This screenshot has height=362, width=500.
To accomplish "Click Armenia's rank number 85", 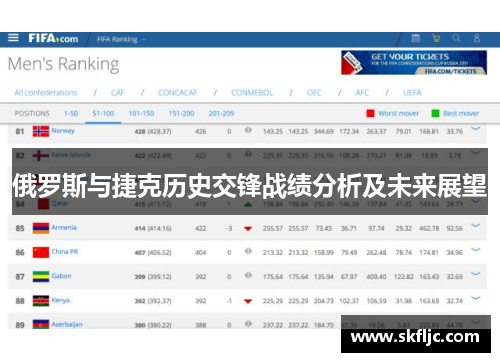I will tap(20, 229).
